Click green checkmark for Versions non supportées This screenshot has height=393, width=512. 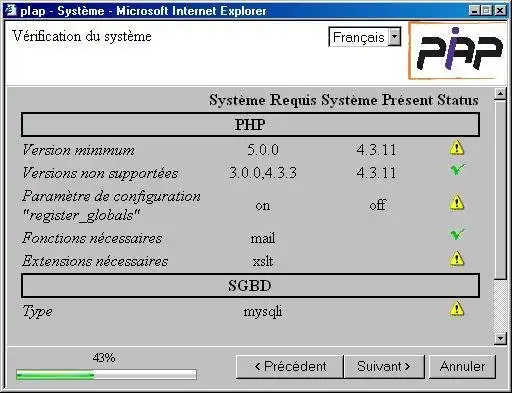[458, 169]
